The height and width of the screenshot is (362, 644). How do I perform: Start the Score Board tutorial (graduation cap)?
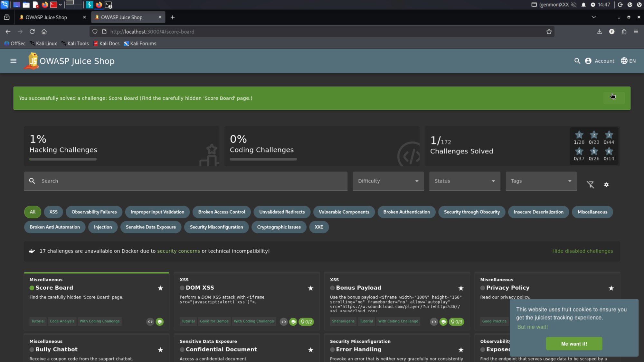(x=160, y=321)
